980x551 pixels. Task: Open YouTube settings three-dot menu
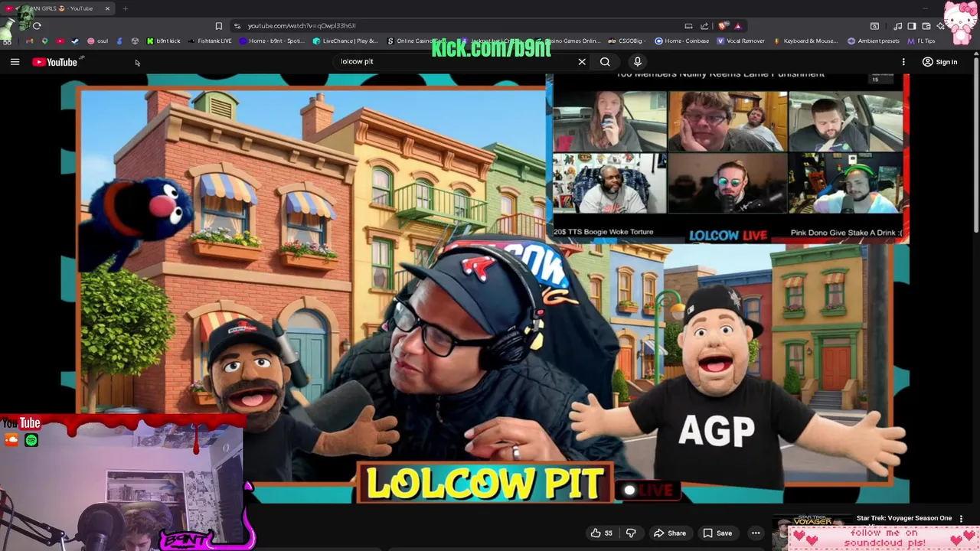point(903,62)
